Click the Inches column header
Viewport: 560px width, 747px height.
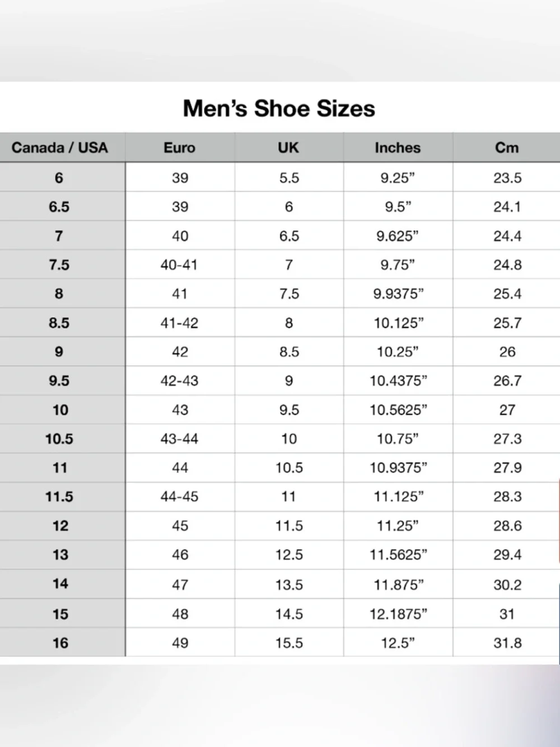[398, 147]
